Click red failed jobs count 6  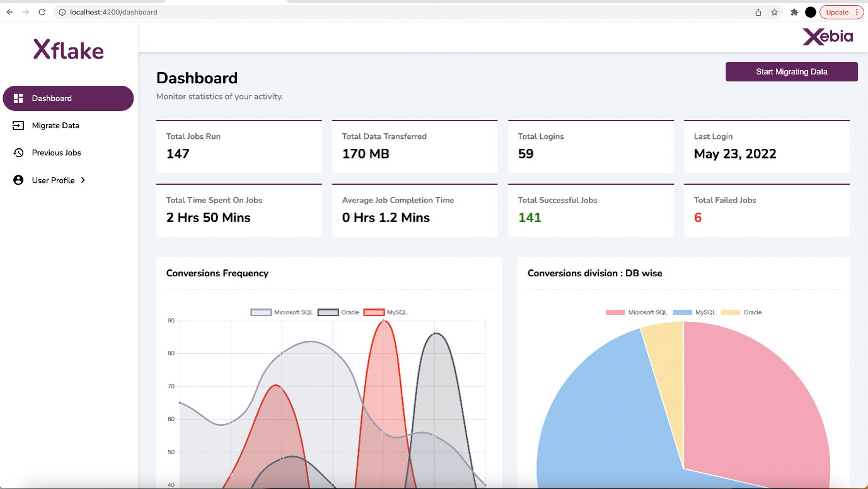tap(698, 218)
